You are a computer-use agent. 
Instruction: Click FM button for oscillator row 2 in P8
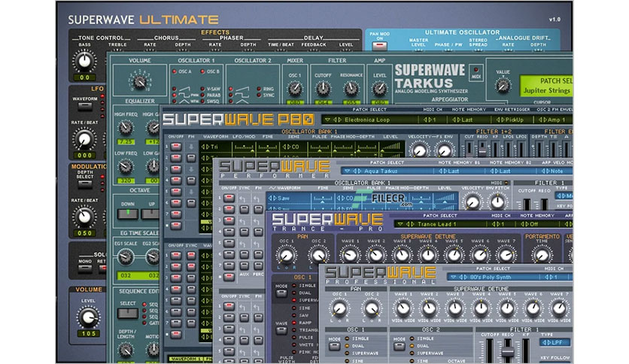pyautogui.click(x=191, y=159)
